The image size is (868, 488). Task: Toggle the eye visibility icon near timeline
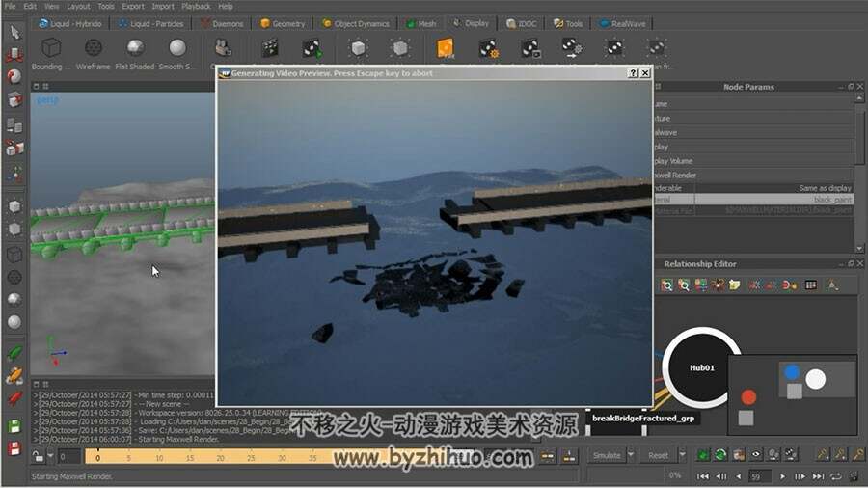755,455
